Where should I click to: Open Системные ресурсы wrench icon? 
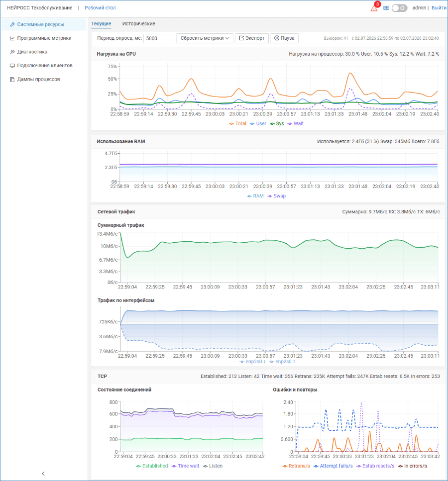tap(12, 24)
